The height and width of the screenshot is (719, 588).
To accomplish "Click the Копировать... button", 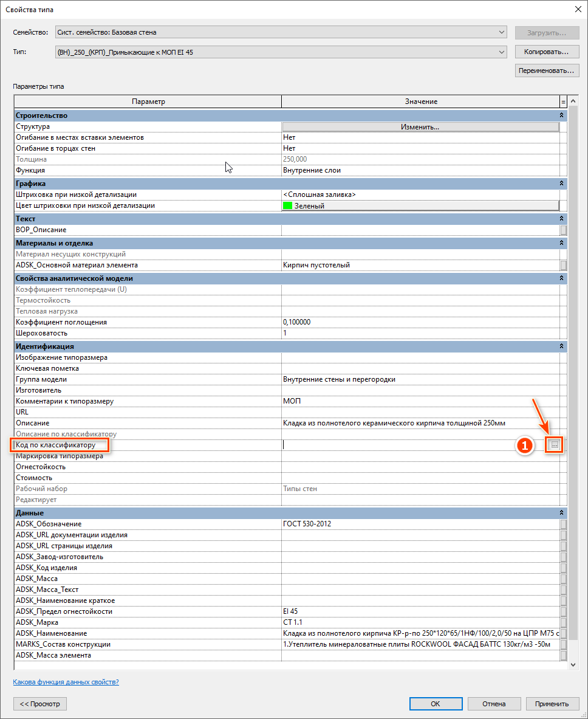I will tap(545, 52).
